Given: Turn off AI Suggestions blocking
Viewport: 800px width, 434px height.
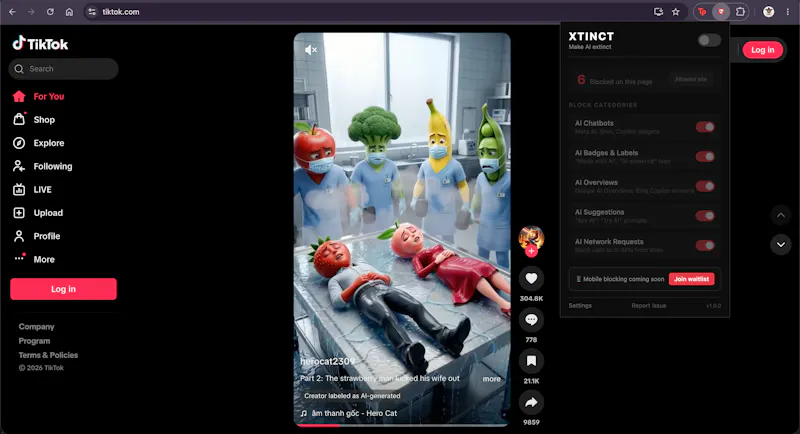Looking at the screenshot, I should (x=705, y=216).
